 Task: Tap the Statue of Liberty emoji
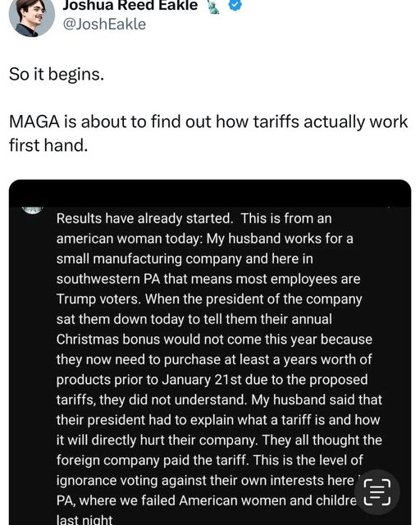[x=213, y=6]
